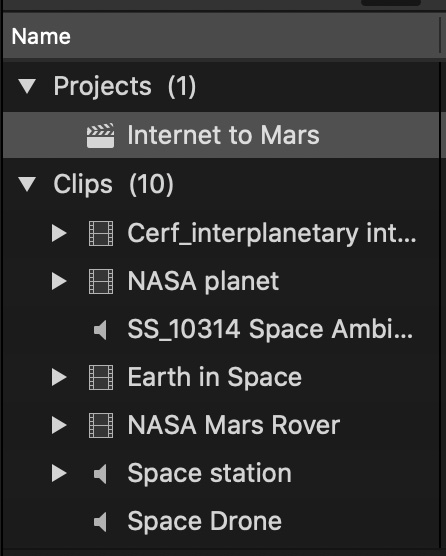
Task: Sort by the Name column header
Action: pyautogui.click(x=41, y=37)
